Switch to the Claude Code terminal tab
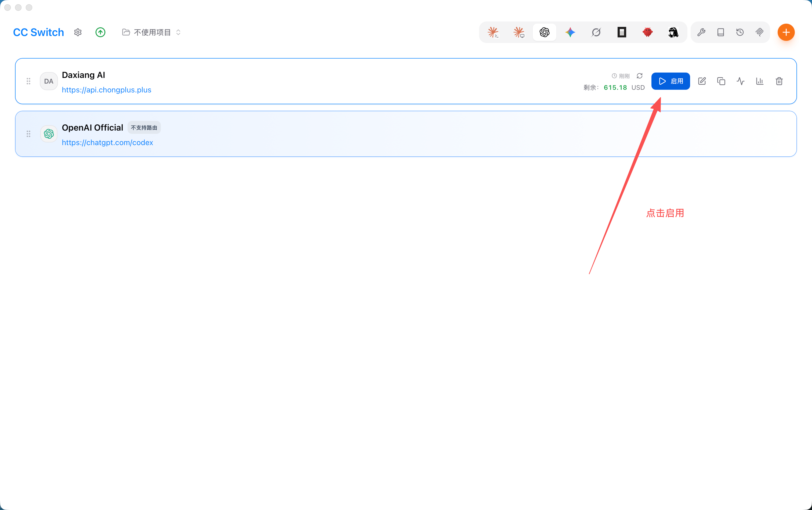Image resolution: width=812 pixels, height=510 pixels. pyautogui.click(x=493, y=33)
